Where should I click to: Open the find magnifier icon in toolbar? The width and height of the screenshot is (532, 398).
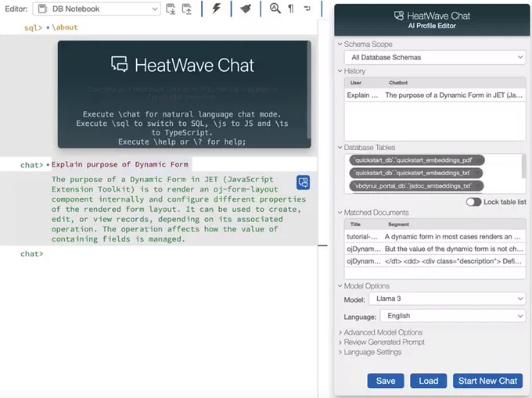click(275, 8)
